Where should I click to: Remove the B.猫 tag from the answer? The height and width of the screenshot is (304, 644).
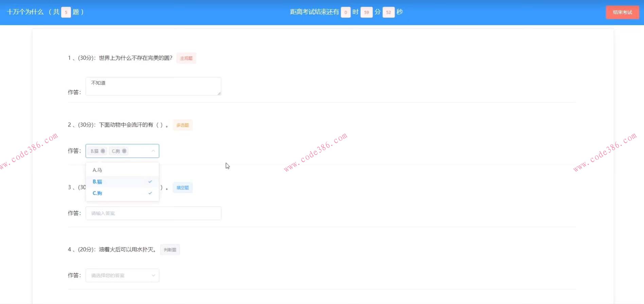tap(103, 151)
